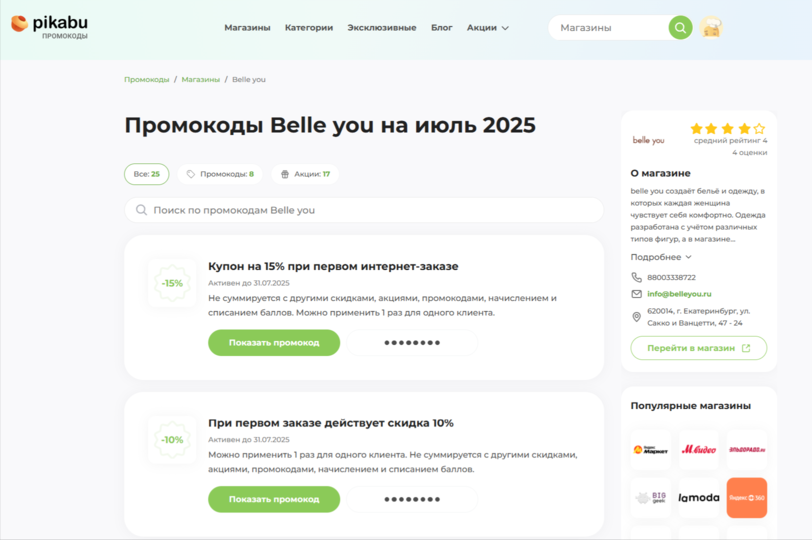
Task: Click title Купон на 15% при первом интернет-заказе
Action: [x=333, y=266]
